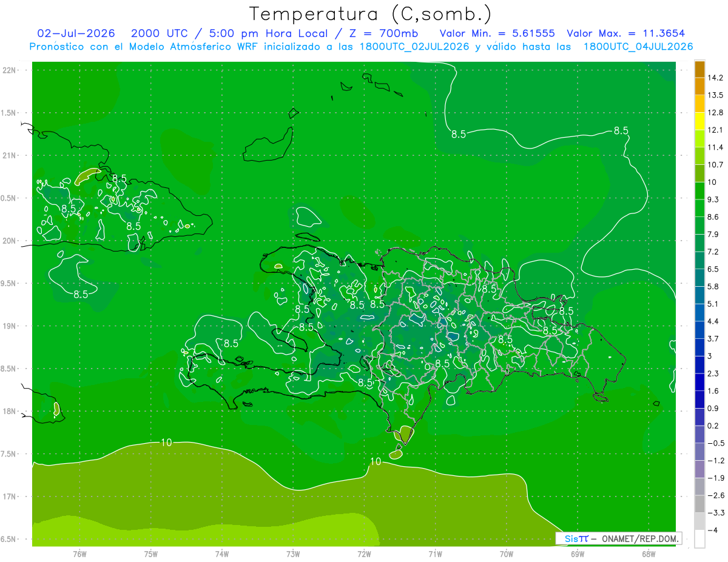Click the "76W" longitude axis label
The height and width of the screenshot is (562, 728).
[x=79, y=554]
